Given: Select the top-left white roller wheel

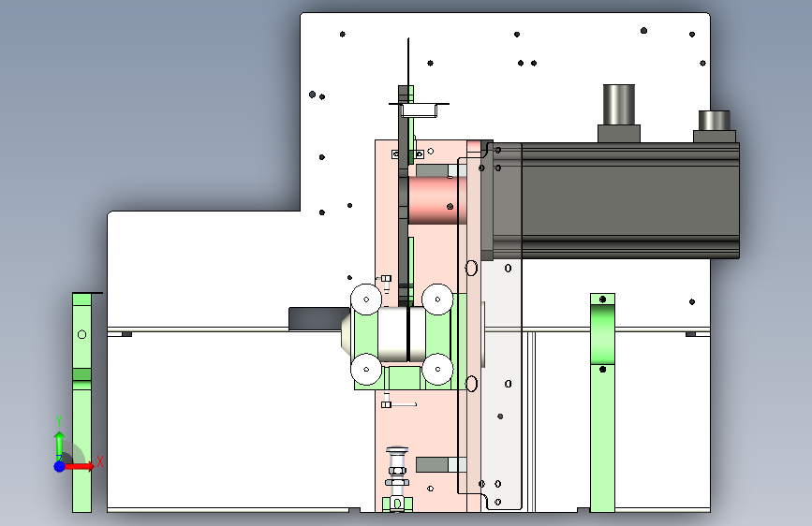Looking at the screenshot, I should click(x=366, y=300).
